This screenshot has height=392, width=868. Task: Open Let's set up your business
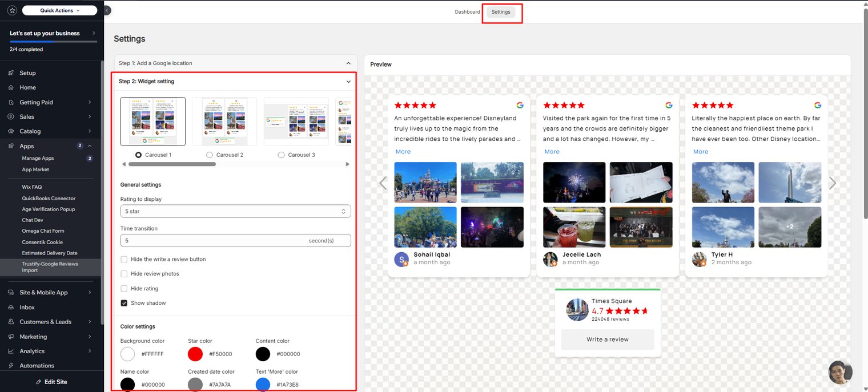[x=53, y=33]
